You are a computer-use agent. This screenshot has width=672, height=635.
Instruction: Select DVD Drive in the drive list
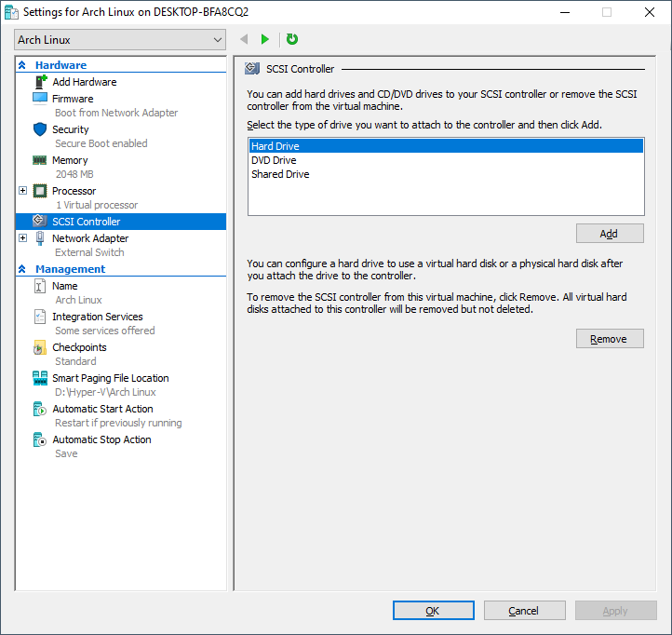[274, 160]
